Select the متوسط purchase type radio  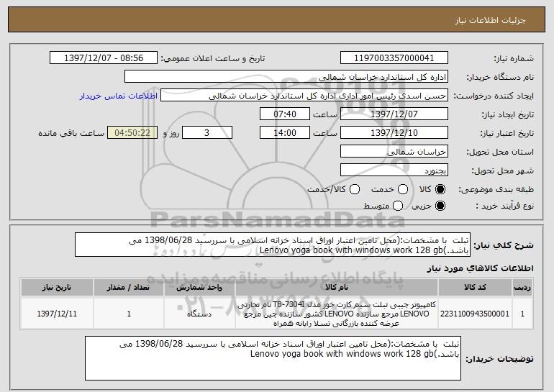click(x=398, y=206)
